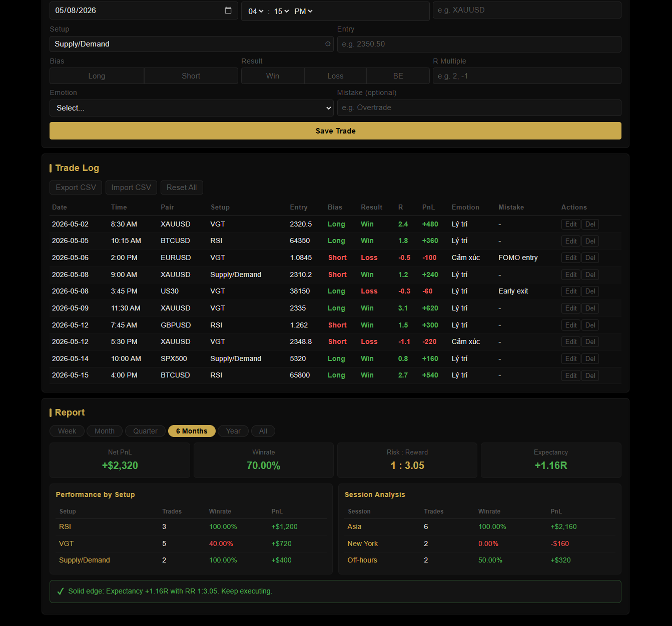The image size is (672, 626).
Task: Click Reset All button
Action: tap(182, 187)
